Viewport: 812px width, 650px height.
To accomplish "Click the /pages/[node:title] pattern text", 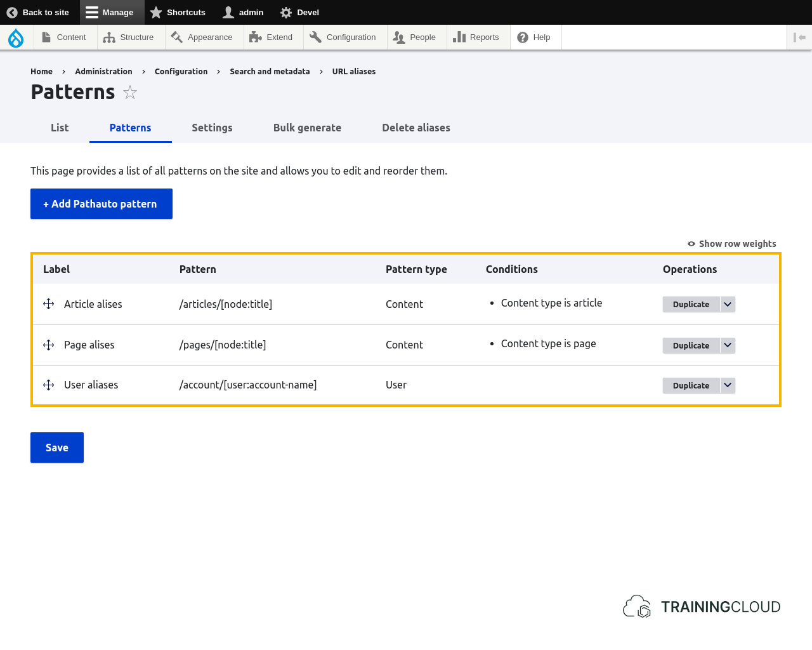I will click(x=223, y=345).
